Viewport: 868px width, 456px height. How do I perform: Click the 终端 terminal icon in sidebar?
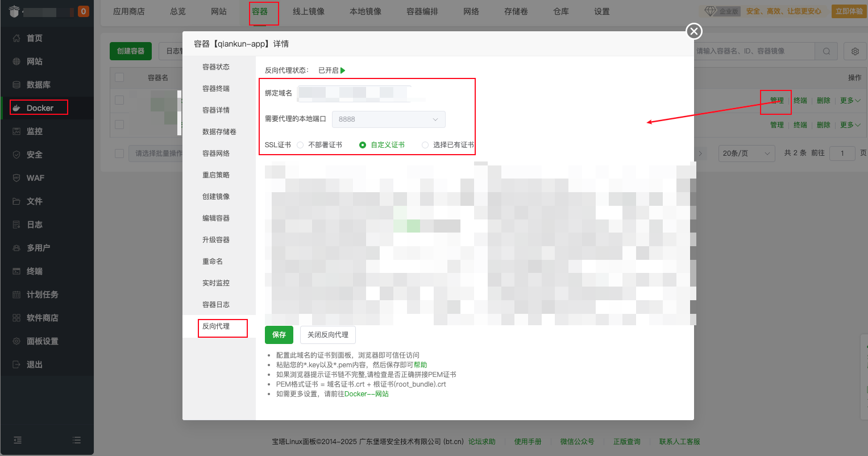[x=16, y=271]
